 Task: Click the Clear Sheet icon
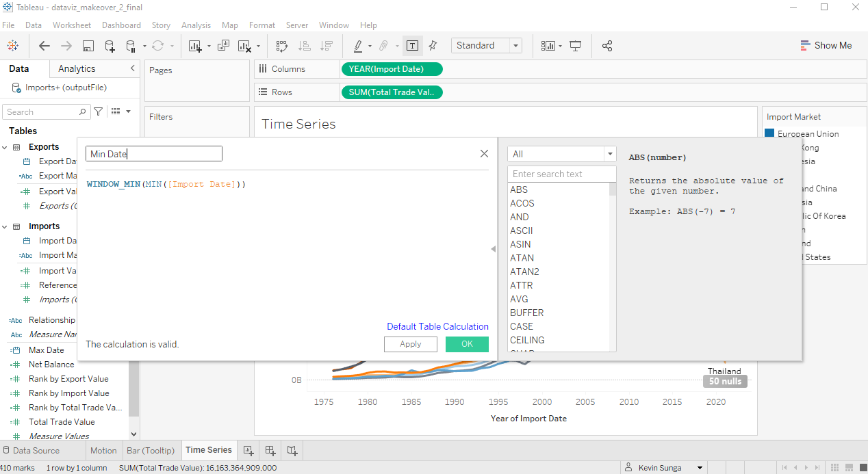(244, 46)
